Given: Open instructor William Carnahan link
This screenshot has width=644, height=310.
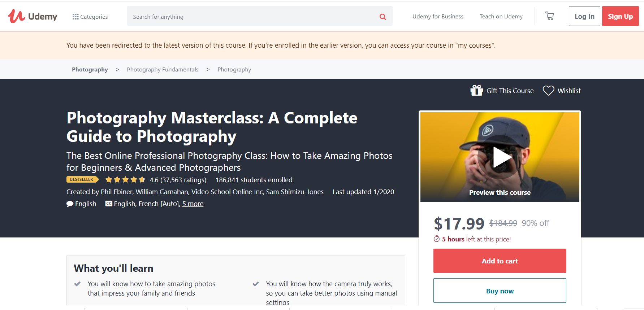Looking at the screenshot, I should click(161, 192).
